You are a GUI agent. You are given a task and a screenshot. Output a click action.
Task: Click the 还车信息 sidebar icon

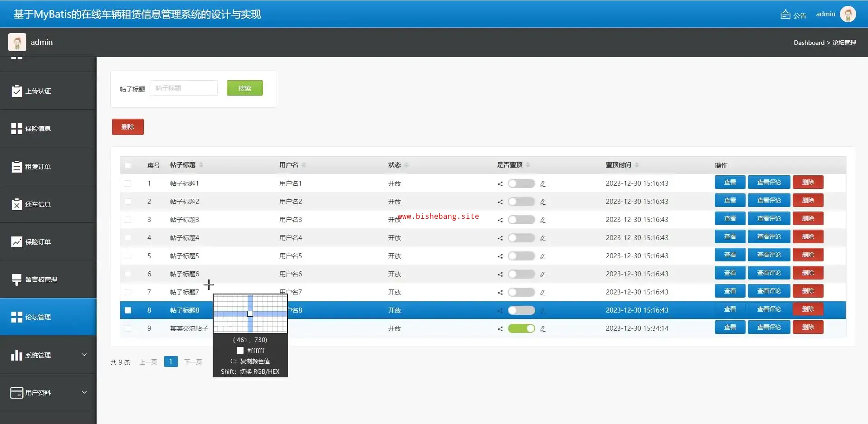[x=17, y=204]
